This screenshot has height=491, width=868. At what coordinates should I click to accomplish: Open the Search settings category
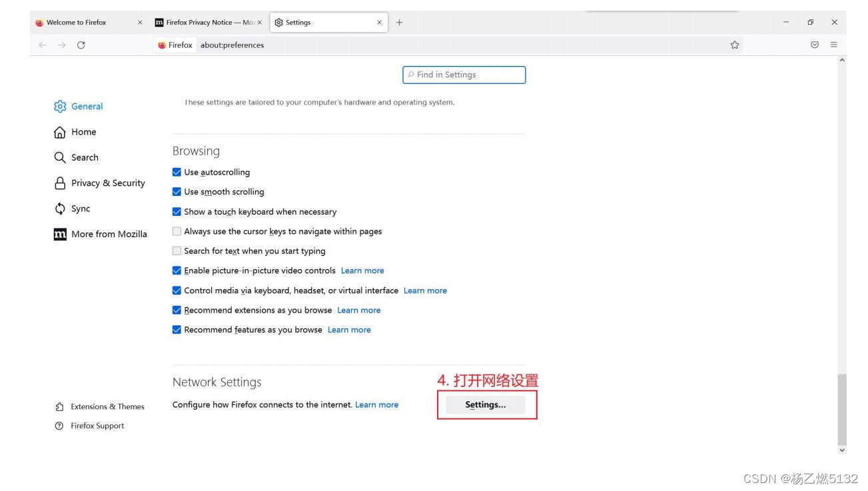coord(76,158)
